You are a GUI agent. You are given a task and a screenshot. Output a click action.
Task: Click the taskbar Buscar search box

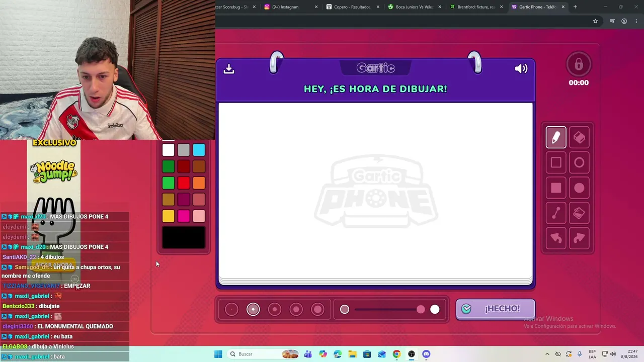[262, 354]
